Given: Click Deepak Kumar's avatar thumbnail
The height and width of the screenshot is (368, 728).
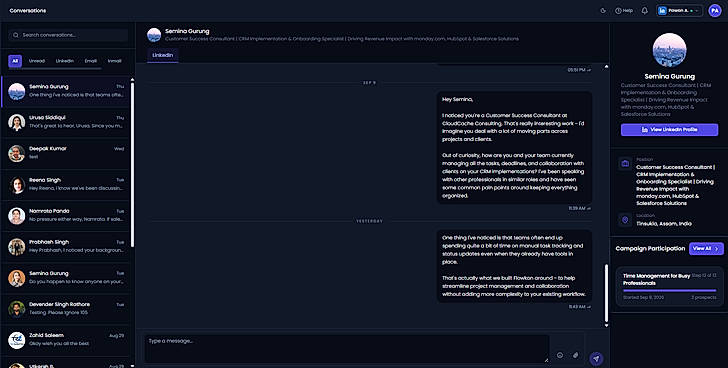Looking at the screenshot, I should click(x=17, y=154).
